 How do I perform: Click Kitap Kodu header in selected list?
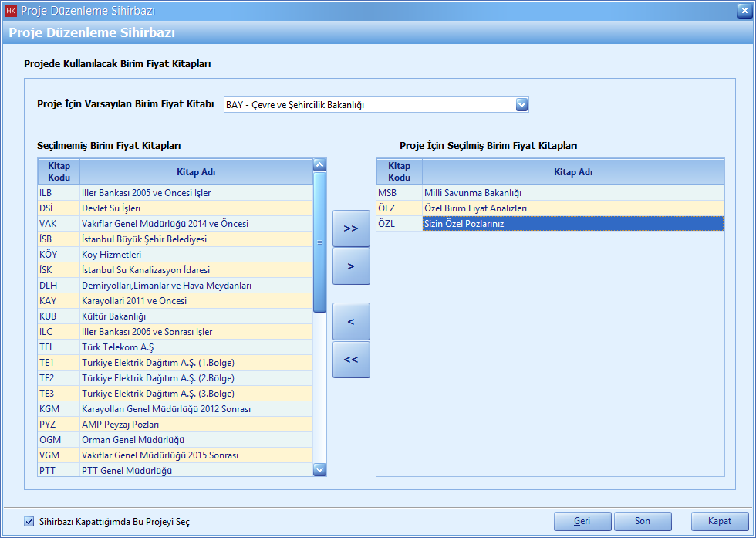point(399,172)
